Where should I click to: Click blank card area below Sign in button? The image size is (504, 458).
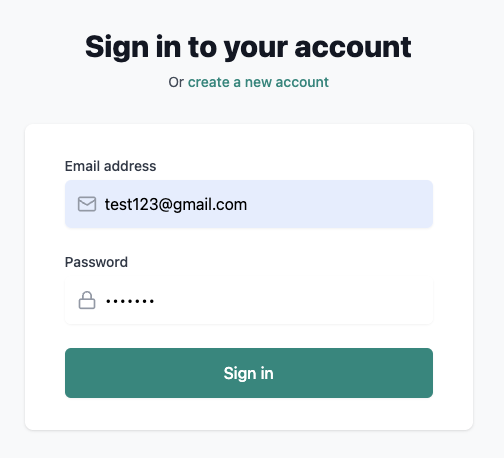[x=249, y=414]
